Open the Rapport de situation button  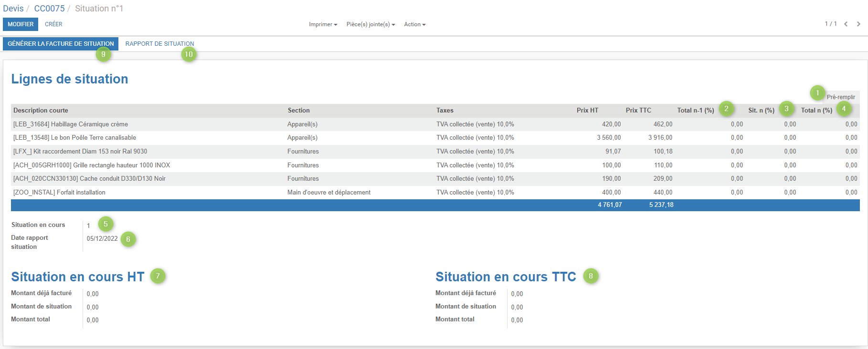point(159,44)
